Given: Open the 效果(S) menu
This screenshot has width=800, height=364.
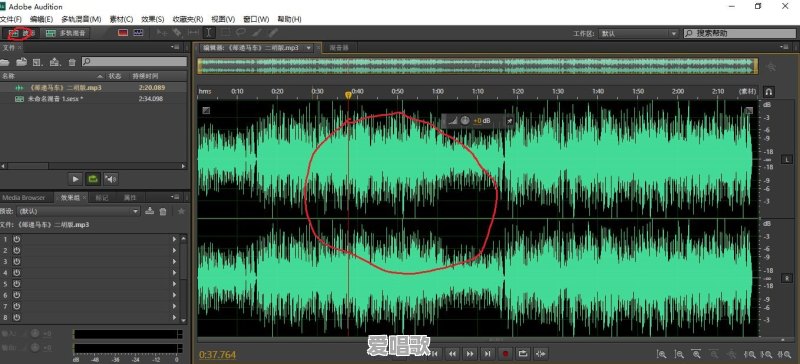Looking at the screenshot, I should 153,19.
